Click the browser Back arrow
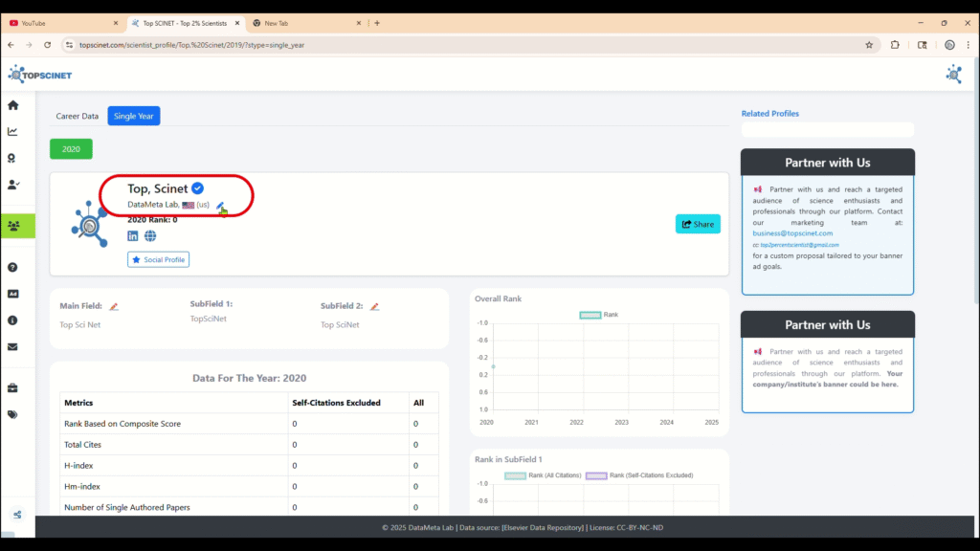This screenshot has height=551, width=980. coord(11,45)
